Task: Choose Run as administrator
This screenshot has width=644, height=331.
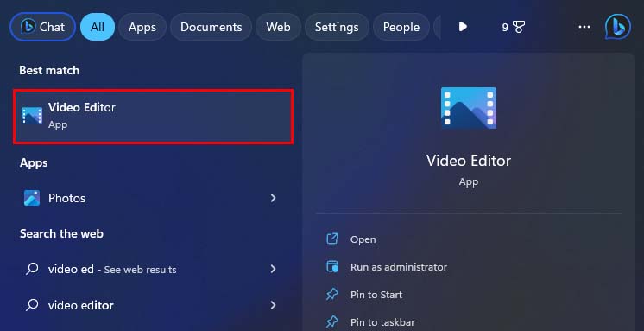Action: pyautogui.click(x=398, y=267)
